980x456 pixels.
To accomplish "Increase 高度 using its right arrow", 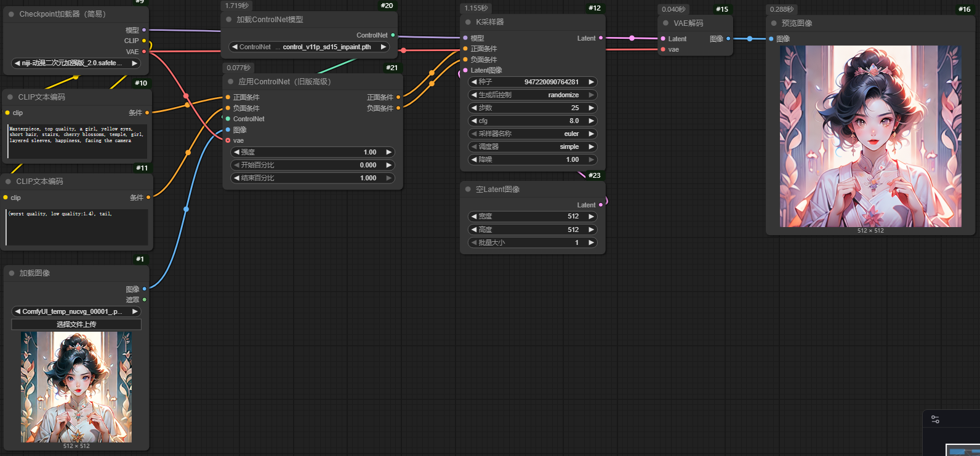I will tap(591, 230).
